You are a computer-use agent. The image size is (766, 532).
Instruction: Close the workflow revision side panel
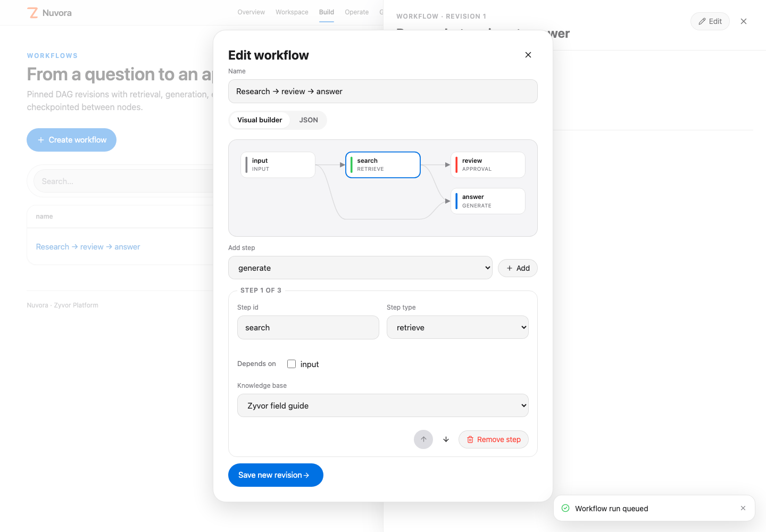[744, 21]
